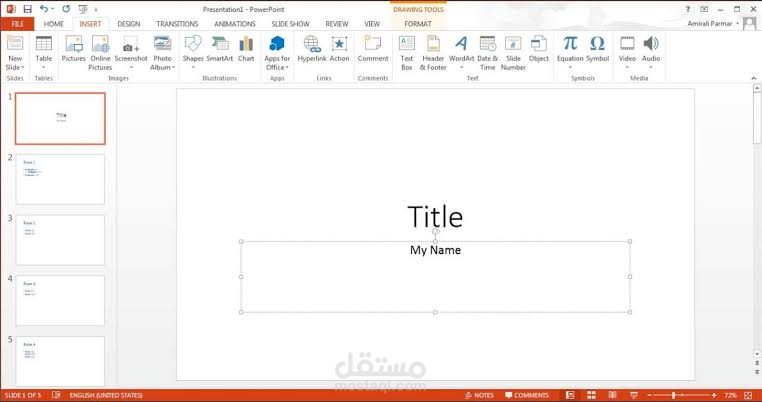This screenshot has width=762, height=402.
Task: Add a Hyperlink
Action: [x=312, y=49]
